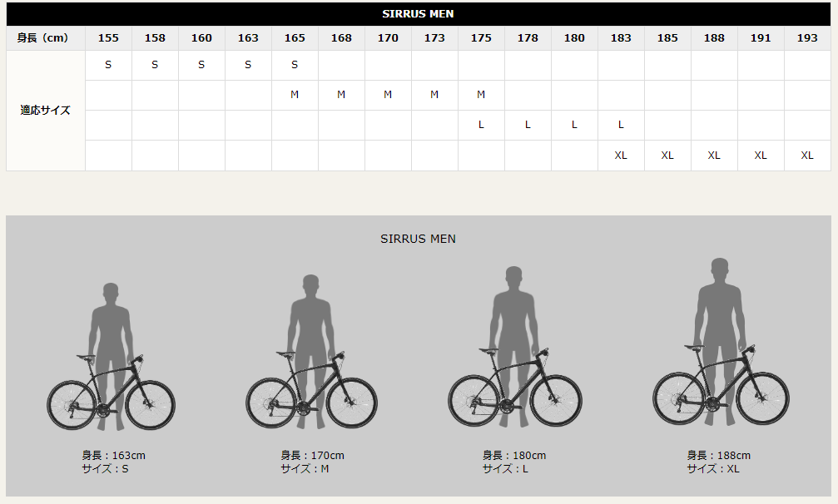The image size is (838, 504).
Task: Select the size XL bike and rider image
Action: coord(720,345)
